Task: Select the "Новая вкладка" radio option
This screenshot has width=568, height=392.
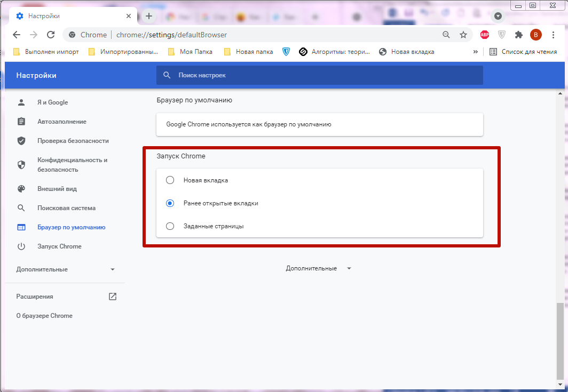Action: (170, 180)
